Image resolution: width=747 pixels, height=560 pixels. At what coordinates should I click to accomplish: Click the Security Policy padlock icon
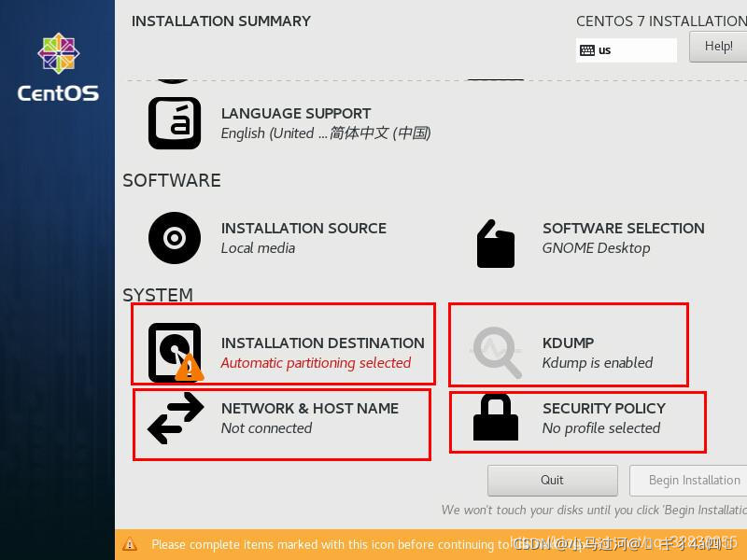tap(496, 417)
